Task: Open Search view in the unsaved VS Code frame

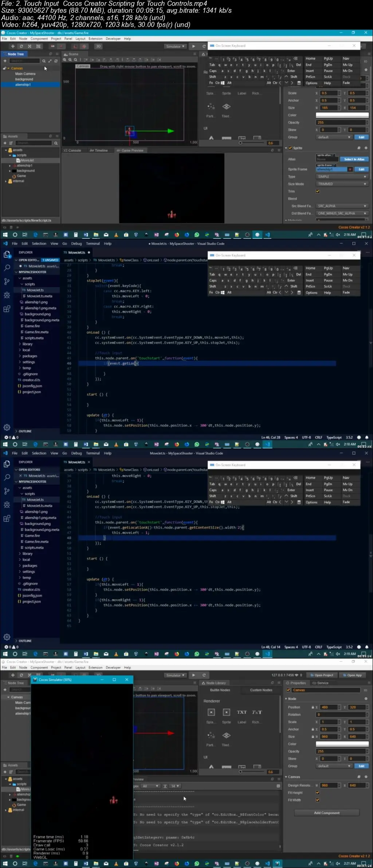Action: (x=7, y=268)
